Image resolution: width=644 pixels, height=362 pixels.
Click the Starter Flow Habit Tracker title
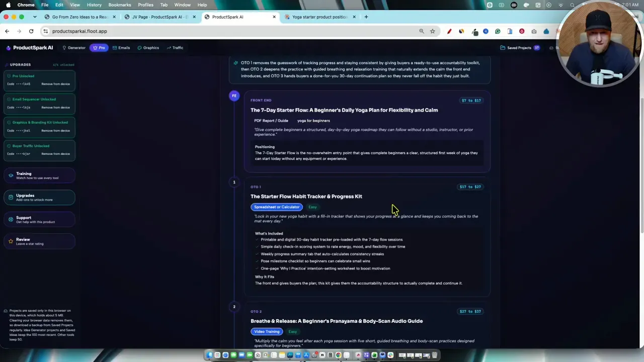click(x=306, y=197)
